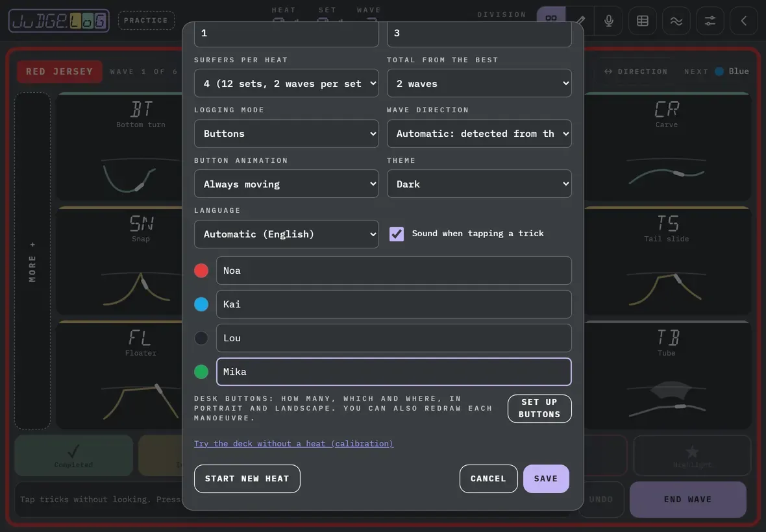Expand the Surfers per heat dropdown

click(286, 83)
